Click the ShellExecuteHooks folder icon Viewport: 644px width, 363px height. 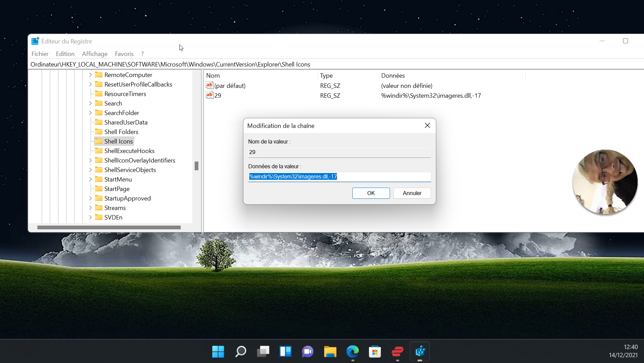(x=99, y=151)
